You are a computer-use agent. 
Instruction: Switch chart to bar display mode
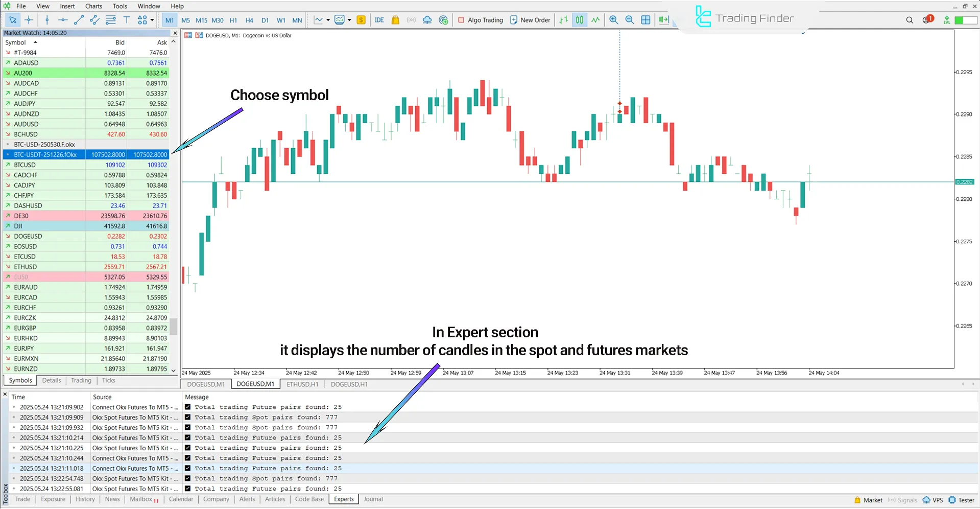click(563, 20)
